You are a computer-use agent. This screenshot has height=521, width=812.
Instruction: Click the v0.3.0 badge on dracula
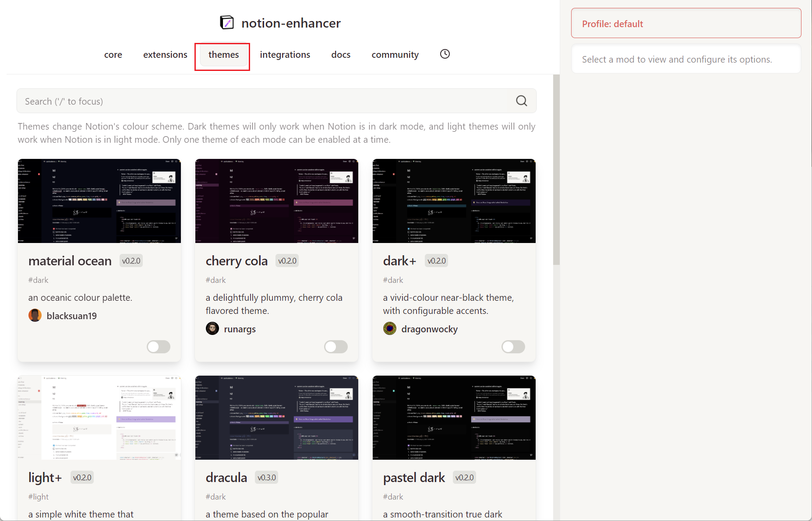[267, 478]
